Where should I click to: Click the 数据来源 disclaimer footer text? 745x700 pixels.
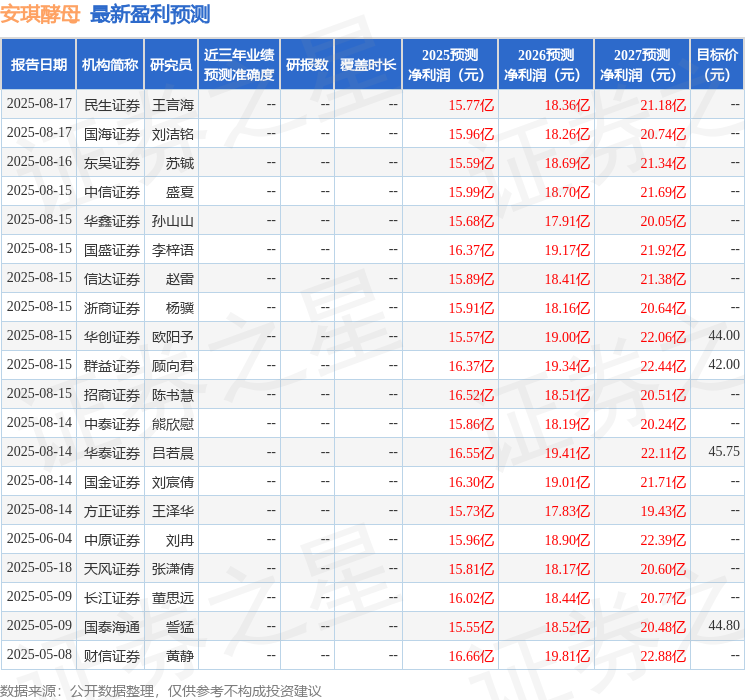161,690
